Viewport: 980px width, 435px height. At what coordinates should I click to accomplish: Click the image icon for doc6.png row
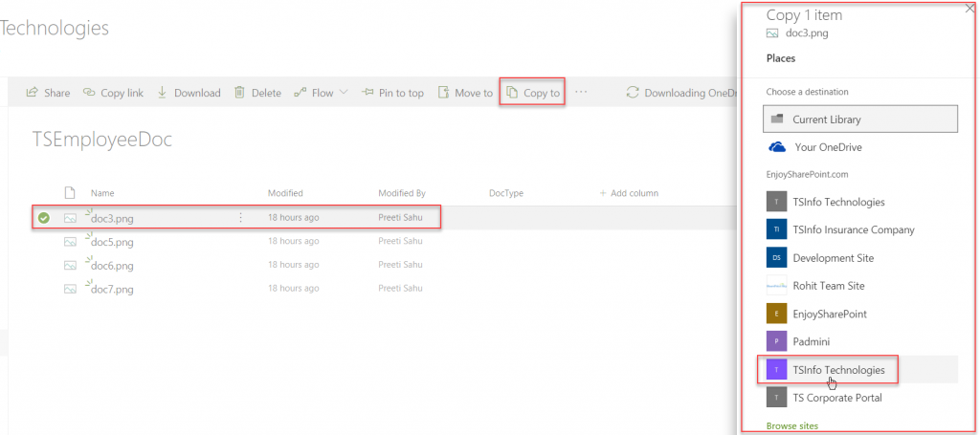click(x=70, y=265)
